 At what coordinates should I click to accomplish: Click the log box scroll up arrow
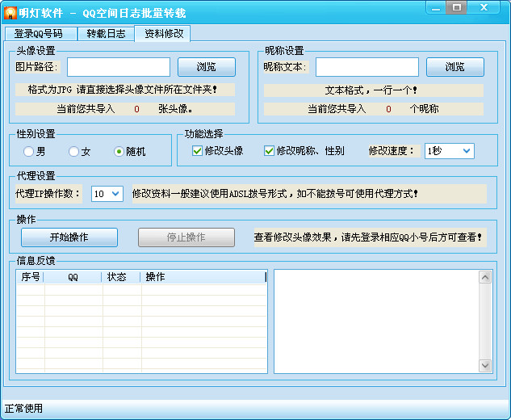pyautogui.click(x=485, y=277)
